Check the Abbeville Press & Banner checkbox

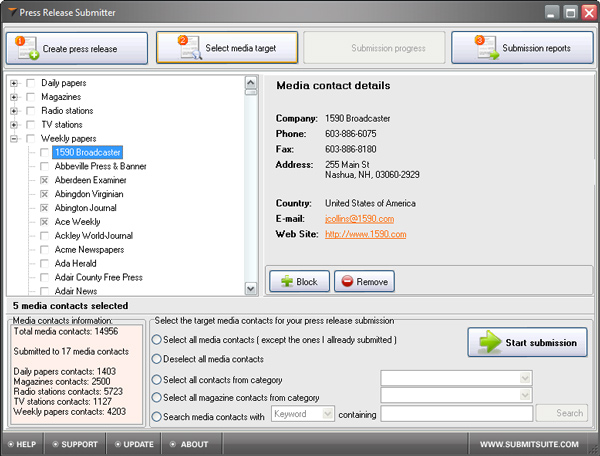click(x=44, y=166)
